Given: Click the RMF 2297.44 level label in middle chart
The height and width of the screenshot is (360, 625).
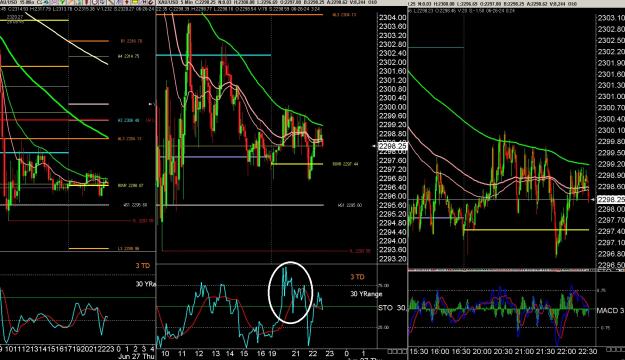Looking at the screenshot, I should point(345,164).
